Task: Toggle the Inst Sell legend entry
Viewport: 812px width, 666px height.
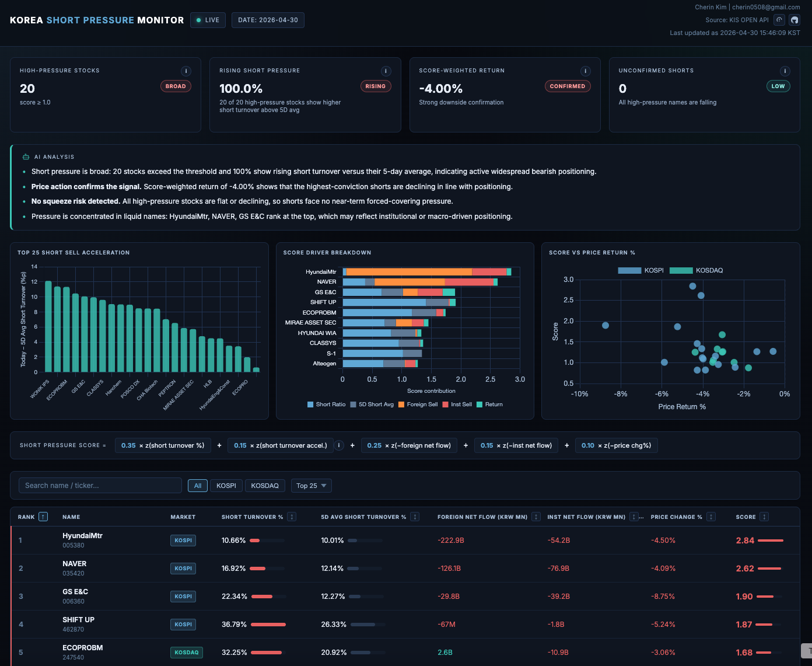Action: [x=457, y=405]
